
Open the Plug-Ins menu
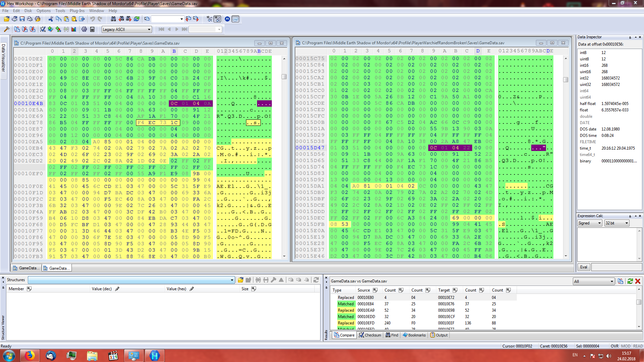point(77,11)
